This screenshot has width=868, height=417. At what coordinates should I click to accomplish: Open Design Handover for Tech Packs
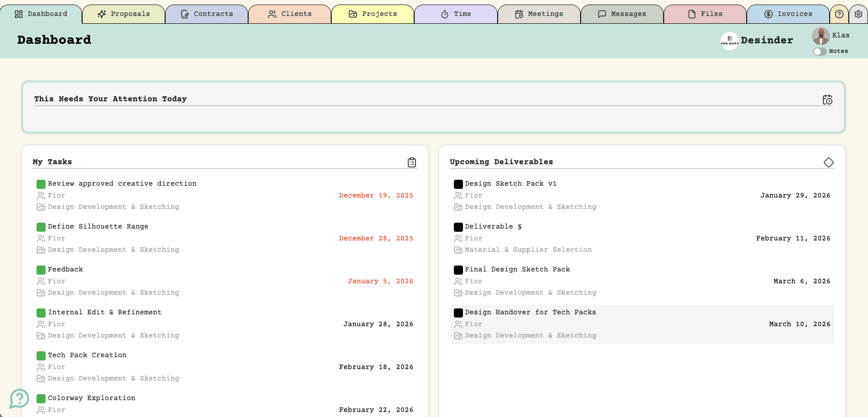tap(530, 312)
